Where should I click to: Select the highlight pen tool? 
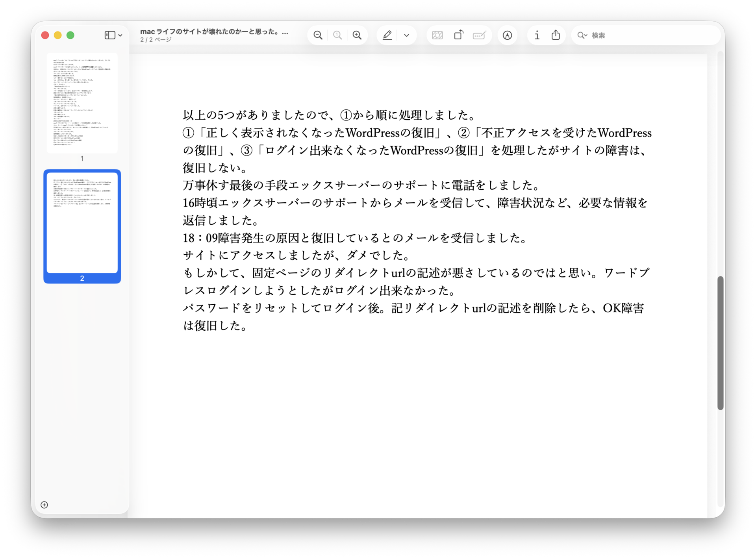pyautogui.click(x=387, y=35)
